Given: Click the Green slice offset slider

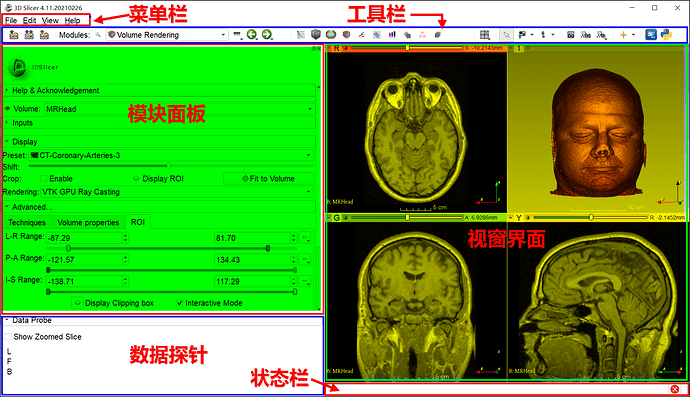Looking at the screenshot, I should click(x=407, y=217).
